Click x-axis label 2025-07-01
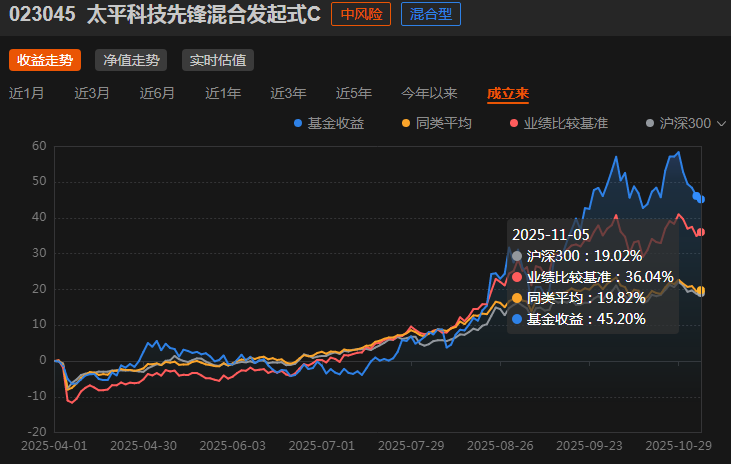Viewport: 731px width, 464px height. click(x=322, y=446)
